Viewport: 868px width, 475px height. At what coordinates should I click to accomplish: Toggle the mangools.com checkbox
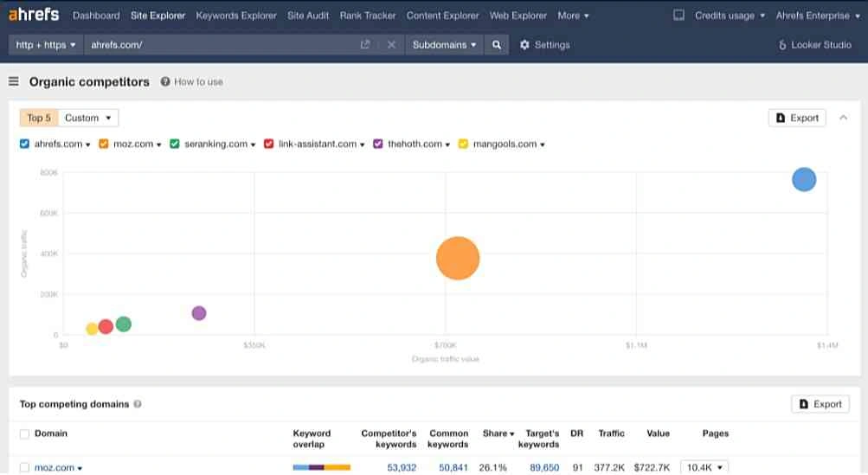pyautogui.click(x=463, y=144)
